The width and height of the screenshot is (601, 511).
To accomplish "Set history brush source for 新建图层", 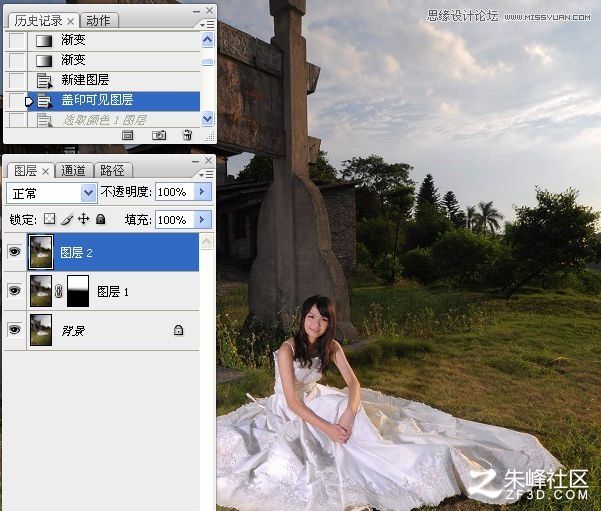I will 17,80.
